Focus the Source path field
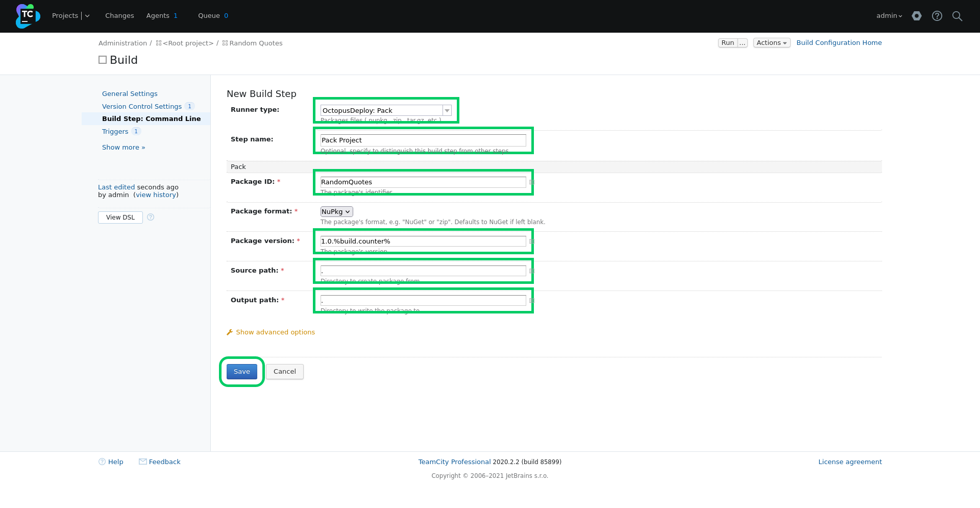 [423, 271]
